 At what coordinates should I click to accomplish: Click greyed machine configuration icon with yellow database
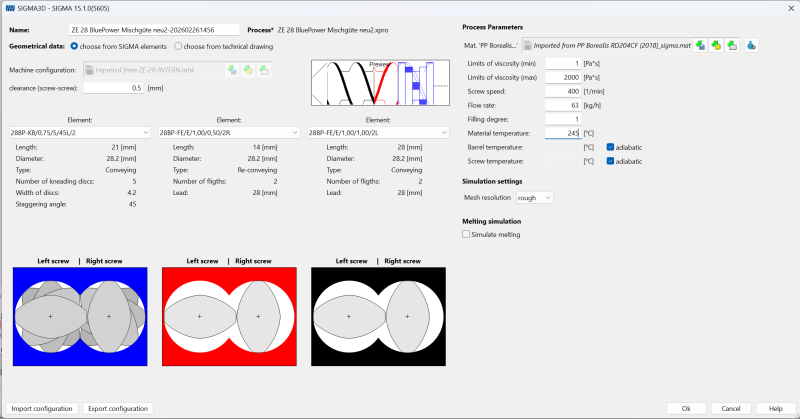click(x=248, y=70)
